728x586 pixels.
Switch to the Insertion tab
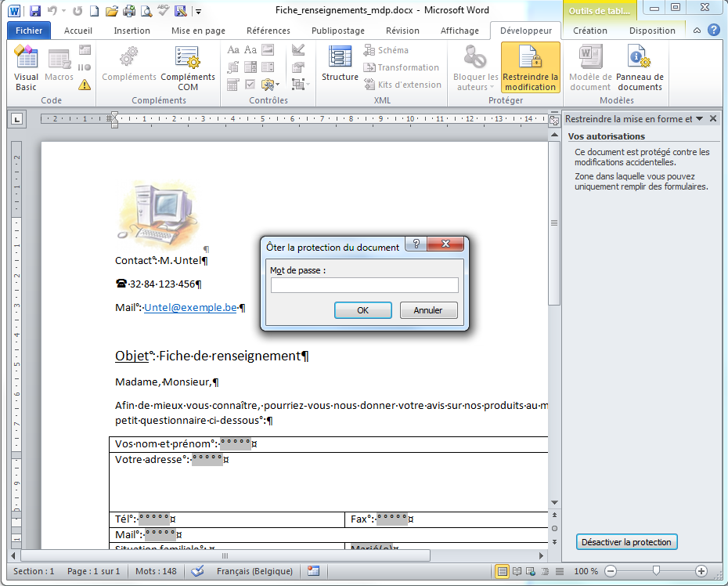(x=132, y=31)
